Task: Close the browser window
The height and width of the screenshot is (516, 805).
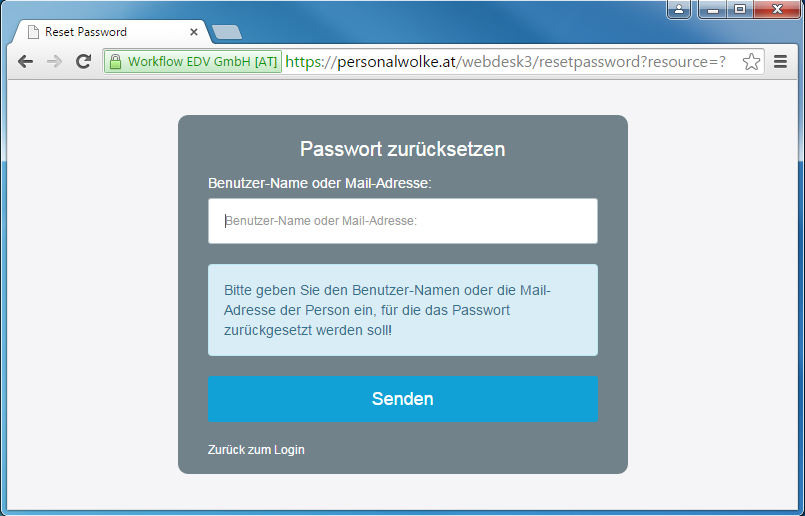Action: (x=777, y=9)
